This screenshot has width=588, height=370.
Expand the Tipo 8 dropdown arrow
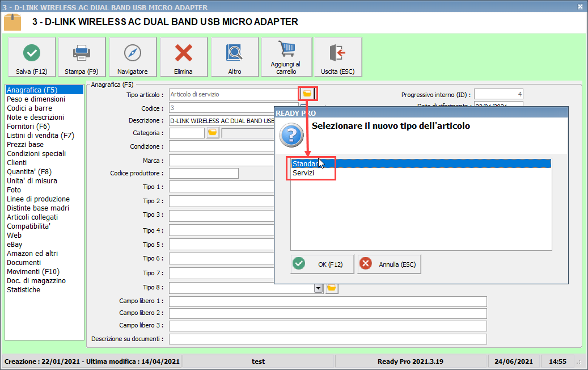[318, 288]
